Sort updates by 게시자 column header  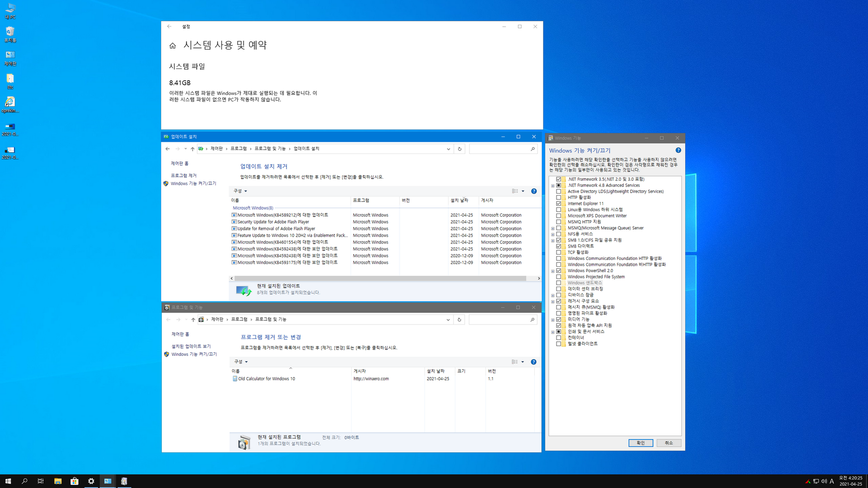pos(510,200)
